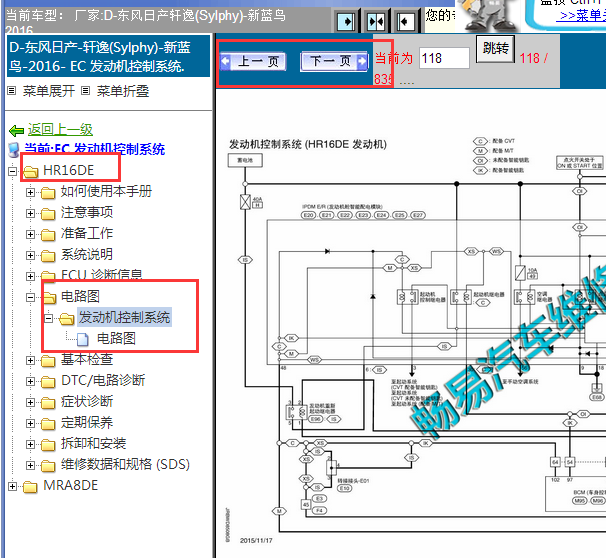This screenshot has width=606, height=558.
Task: Go to next page with 下一页 button
Action: (334, 61)
